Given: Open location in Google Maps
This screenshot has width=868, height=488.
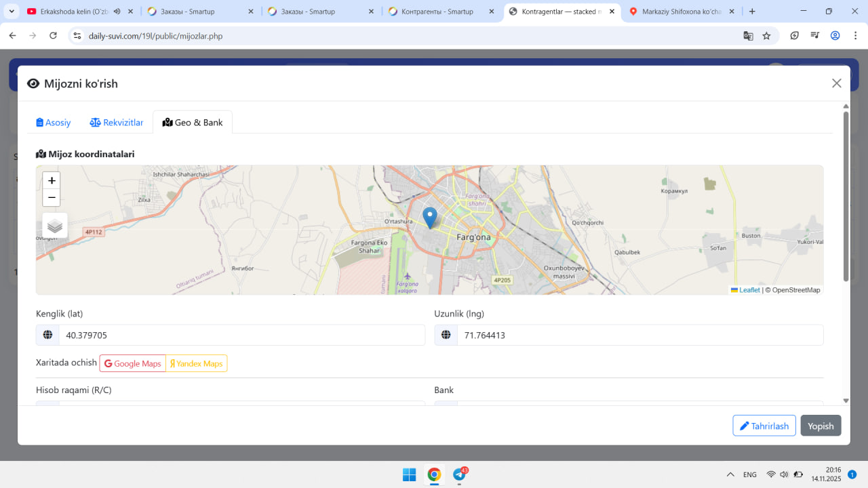Looking at the screenshot, I should (133, 364).
